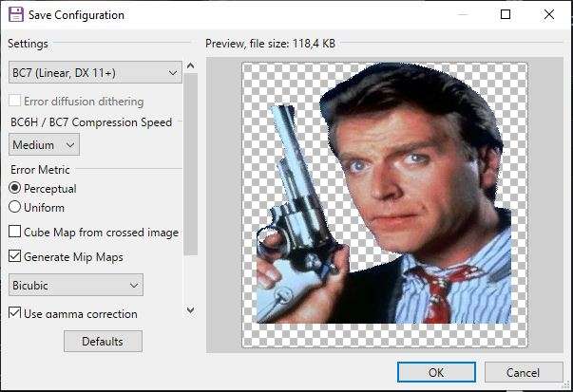Click the Defaults button
The height and width of the screenshot is (392, 573).
(x=103, y=342)
